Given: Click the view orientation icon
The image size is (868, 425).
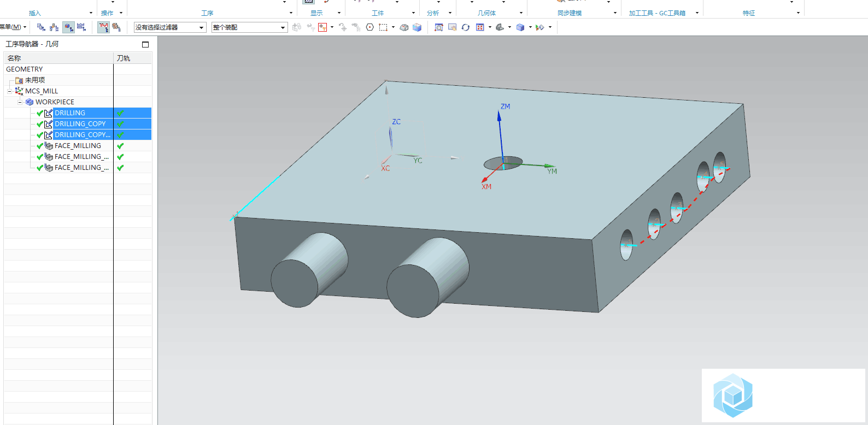Looking at the screenshot, I should click(500, 27).
